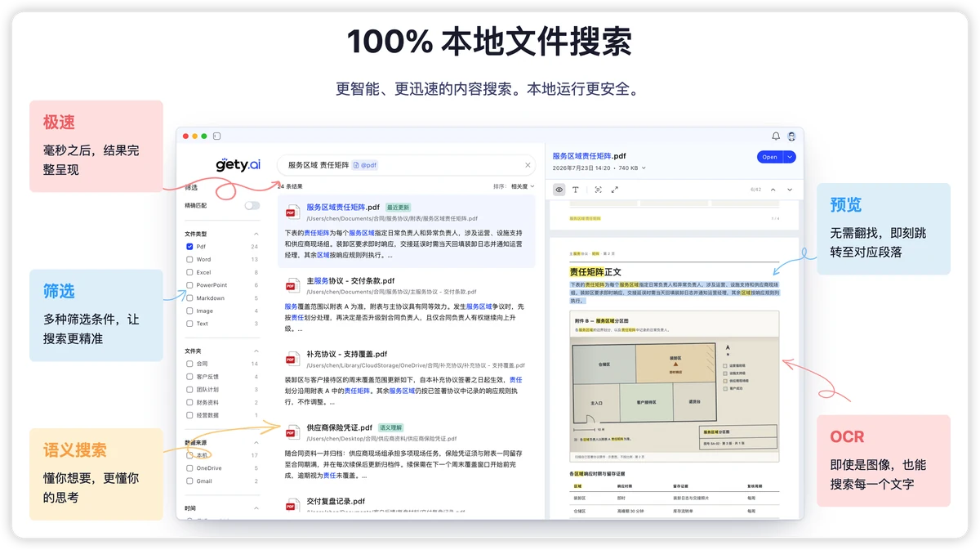The height and width of the screenshot is (550, 980).
Task: Click PDF icon of 服务区域责任矩阵.pdf result
Action: point(292,212)
